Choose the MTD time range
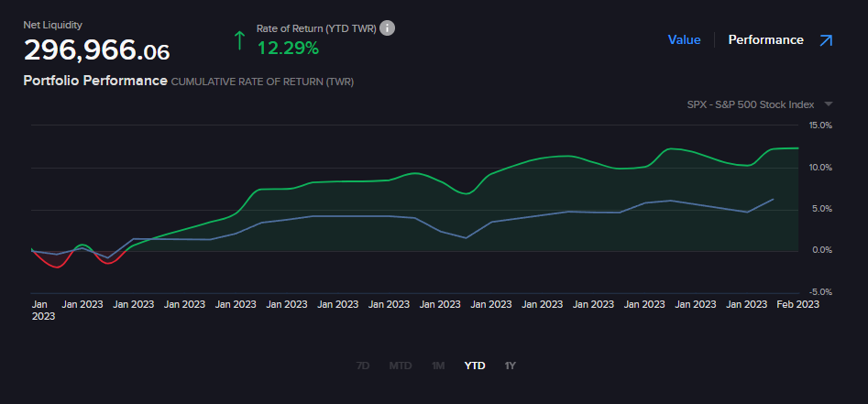 pos(401,366)
